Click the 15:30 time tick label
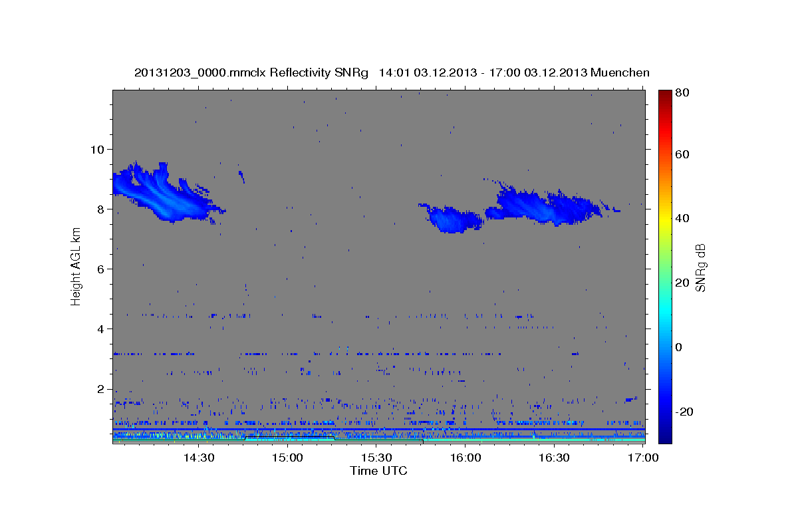The height and width of the screenshot is (532, 798). (x=376, y=458)
